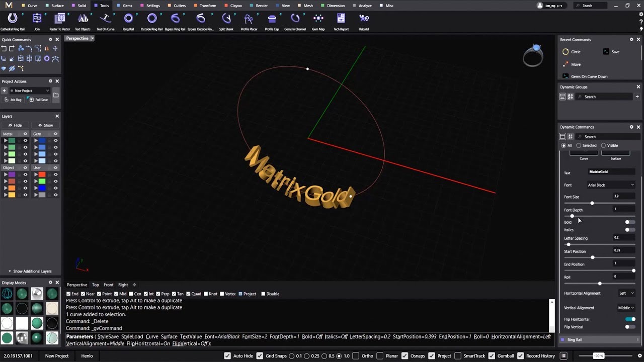Viewport: 644px width, 362px height.
Task: Select the Cathedral Ring Rail tool
Action: point(13,21)
